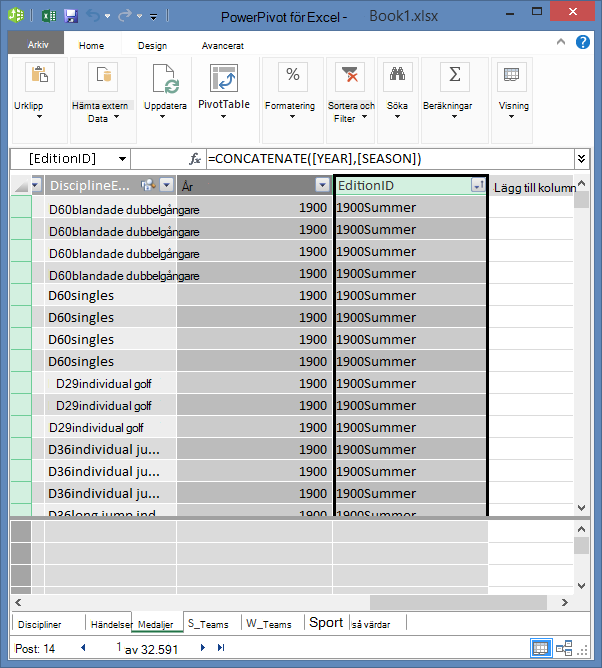The width and height of the screenshot is (602, 668).
Task: Switch to Medaljer sheet tab
Action: coord(156,624)
